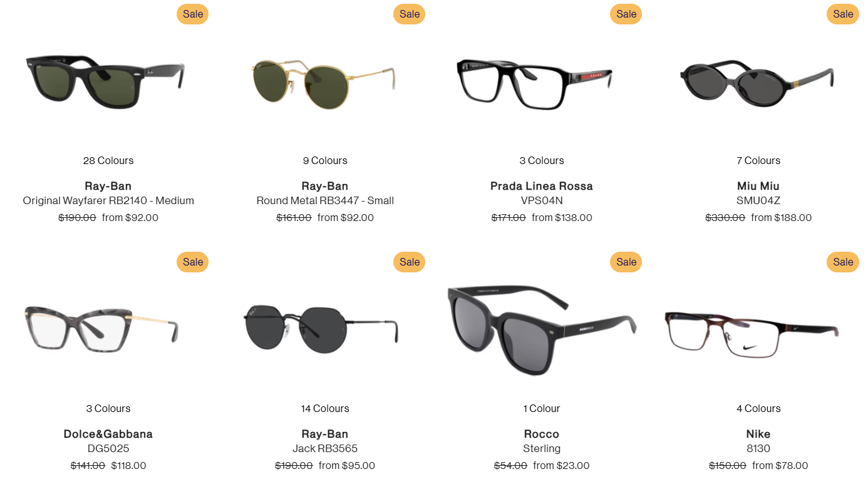View the 14 Colours option for Jack RB3565
Image resolution: width=868 pixels, height=479 pixels.
coord(325,408)
